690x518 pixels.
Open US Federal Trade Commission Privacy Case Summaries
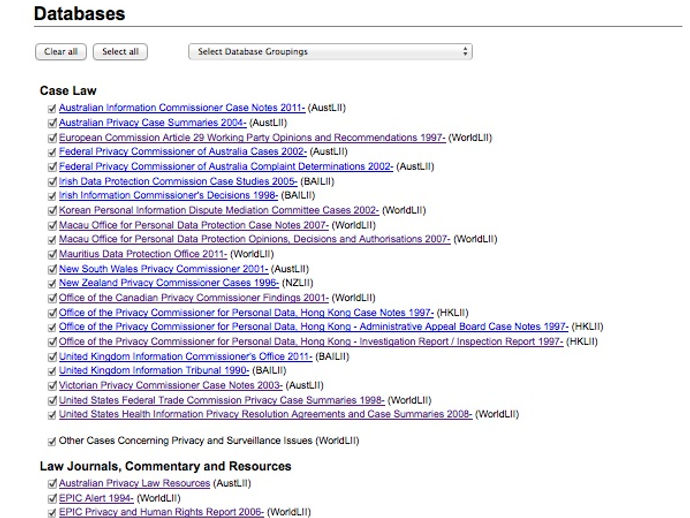(222, 400)
